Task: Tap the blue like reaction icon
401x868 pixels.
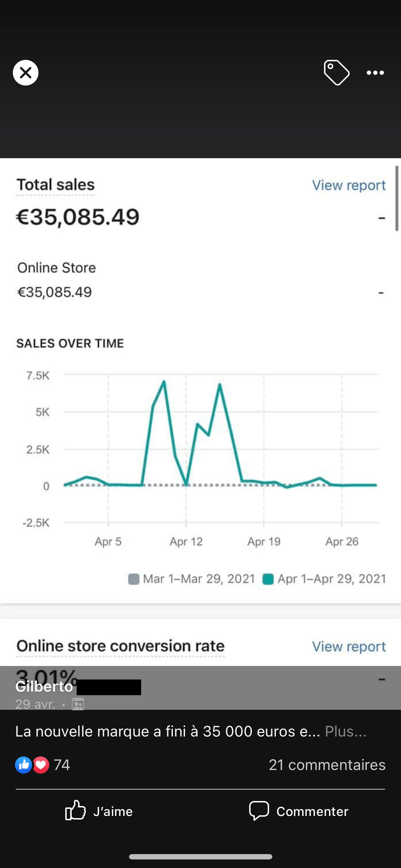Action: pos(24,765)
